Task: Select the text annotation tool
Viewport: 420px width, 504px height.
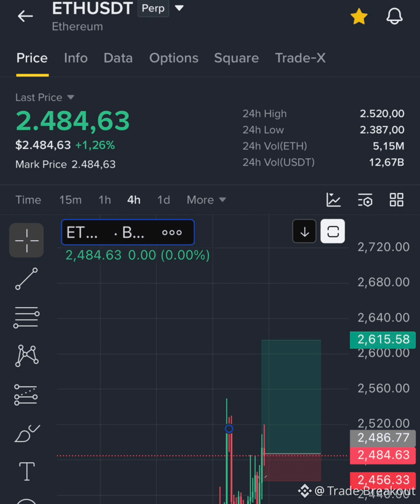Action: pyautogui.click(x=27, y=472)
